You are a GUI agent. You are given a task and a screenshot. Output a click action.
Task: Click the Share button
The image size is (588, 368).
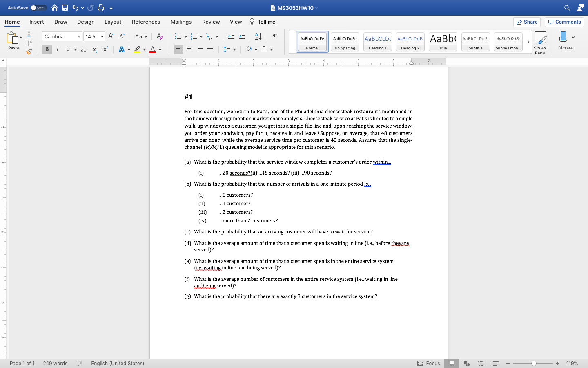[x=527, y=22]
